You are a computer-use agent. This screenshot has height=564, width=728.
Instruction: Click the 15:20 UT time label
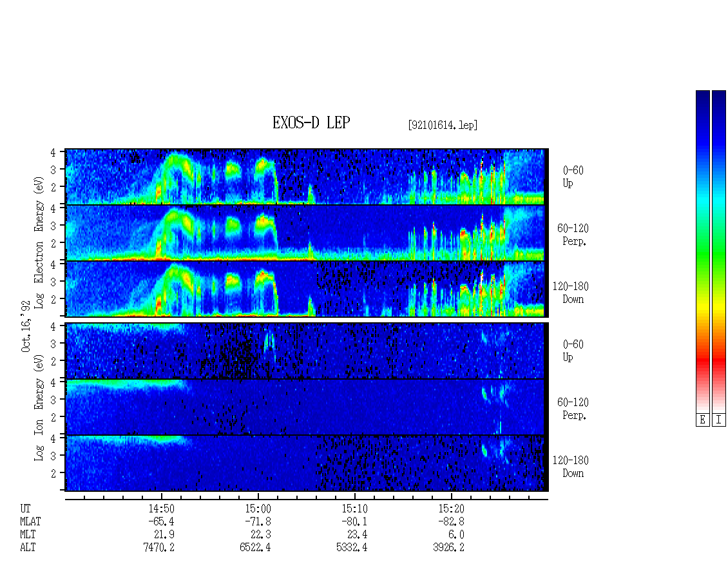click(x=451, y=509)
